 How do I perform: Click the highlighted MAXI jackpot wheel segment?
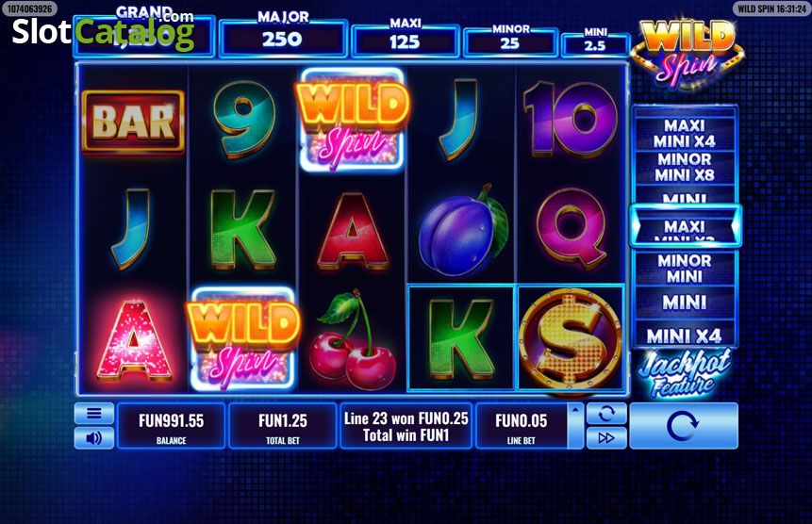(x=685, y=226)
